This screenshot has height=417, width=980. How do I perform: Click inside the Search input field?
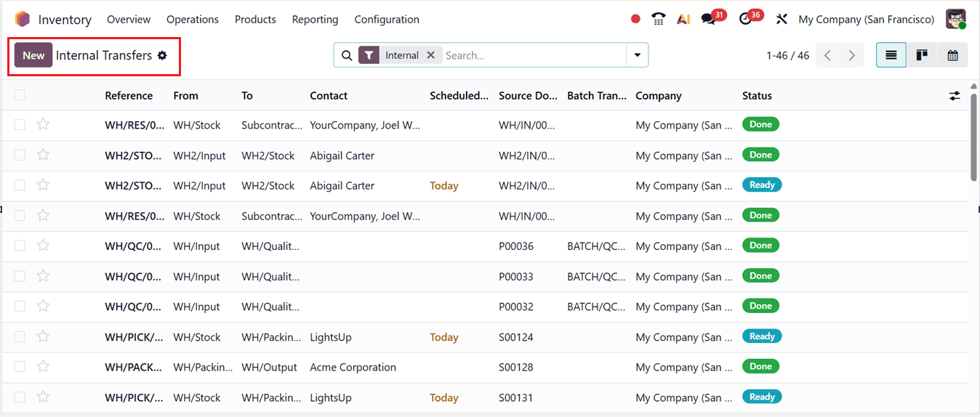[x=534, y=55]
